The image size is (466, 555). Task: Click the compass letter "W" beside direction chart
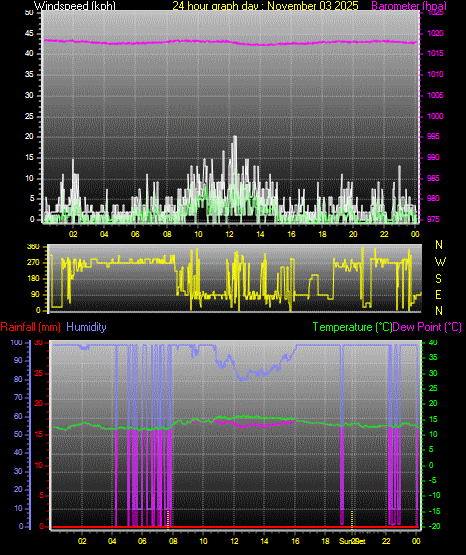pos(440,262)
